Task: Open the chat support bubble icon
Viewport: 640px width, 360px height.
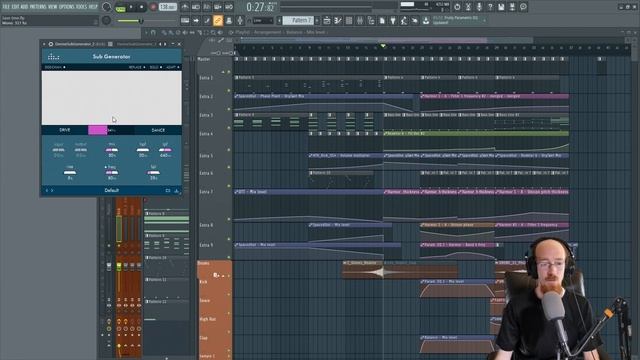Action: [x=523, y=7]
